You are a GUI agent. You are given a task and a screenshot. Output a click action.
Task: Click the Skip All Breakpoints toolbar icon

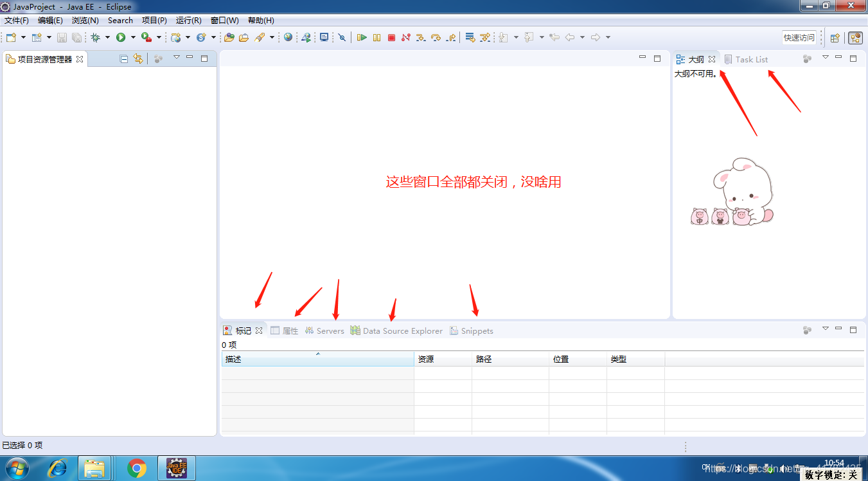pos(342,37)
